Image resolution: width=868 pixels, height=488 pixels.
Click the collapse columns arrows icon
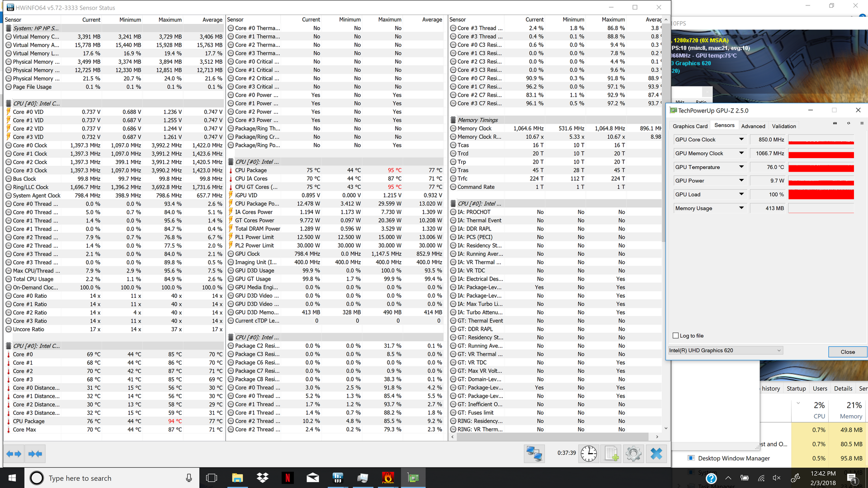35,454
